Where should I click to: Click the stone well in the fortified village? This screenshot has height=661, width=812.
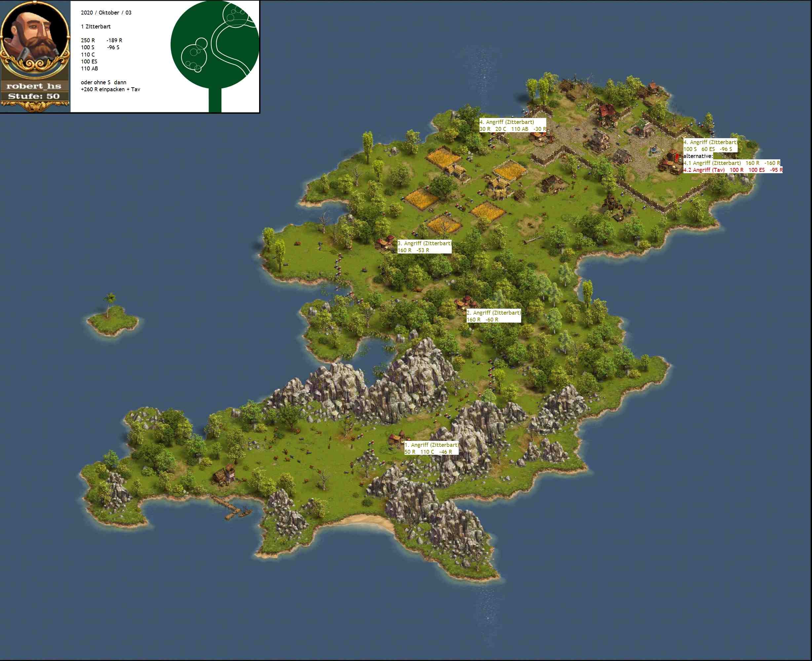pyautogui.click(x=653, y=150)
